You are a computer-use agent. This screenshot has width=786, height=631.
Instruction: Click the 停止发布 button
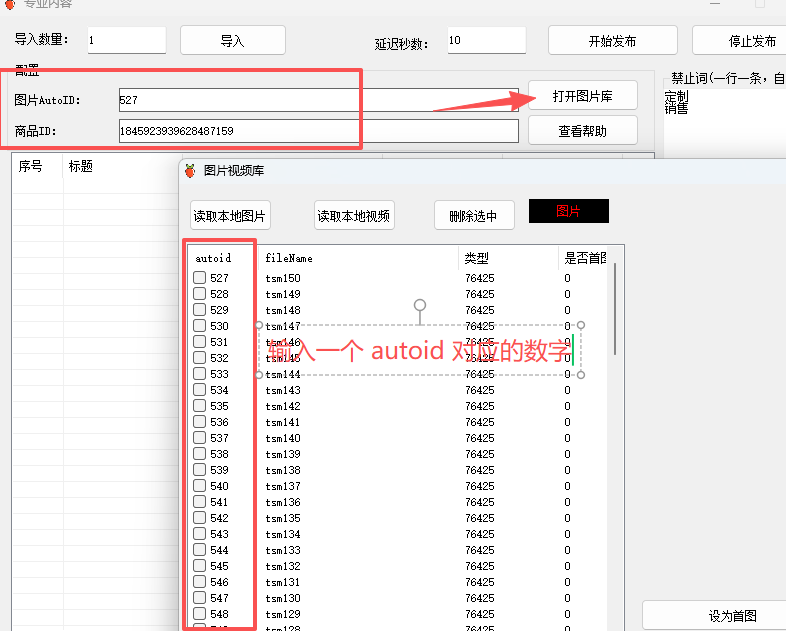pos(740,41)
